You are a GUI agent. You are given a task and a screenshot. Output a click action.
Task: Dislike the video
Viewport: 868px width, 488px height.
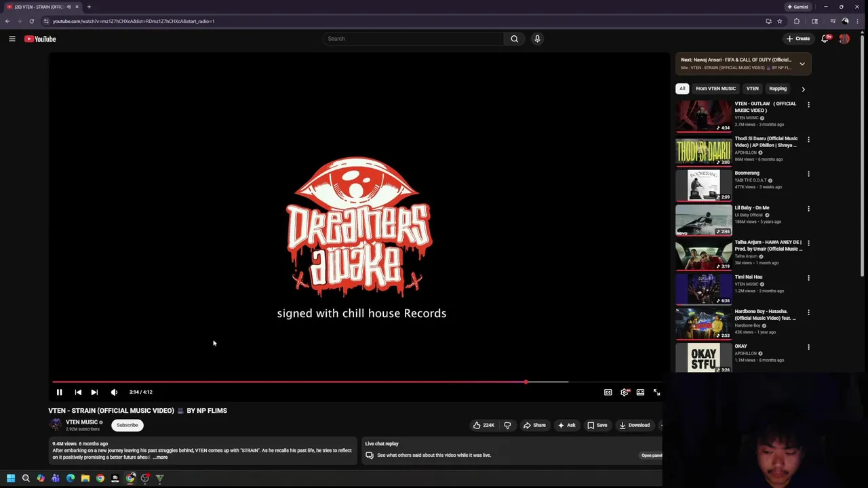coord(507,425)
